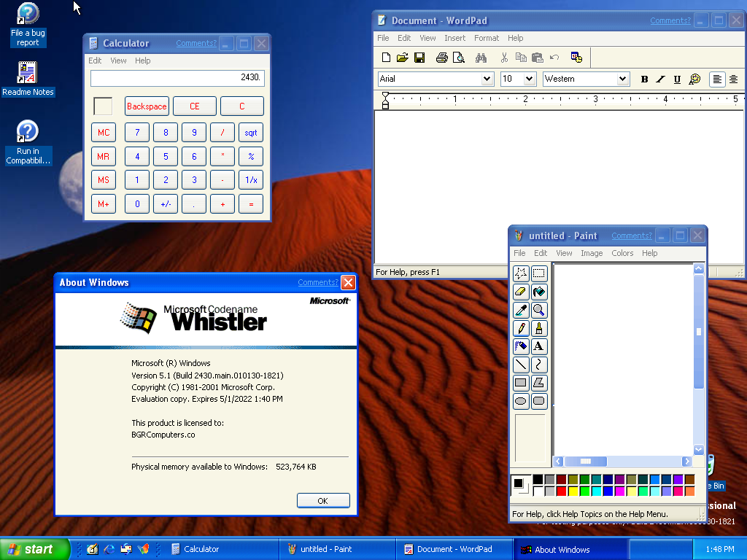Activate the Magnifier tool in Paint
This screenshot has height=560, width=747.
[539, 310]
